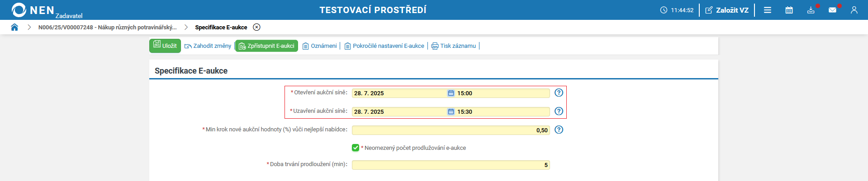The height and width of the screenshot is (181, 868).
Task: Select Zahodit změny in toolbar
Action: (208, 46)
